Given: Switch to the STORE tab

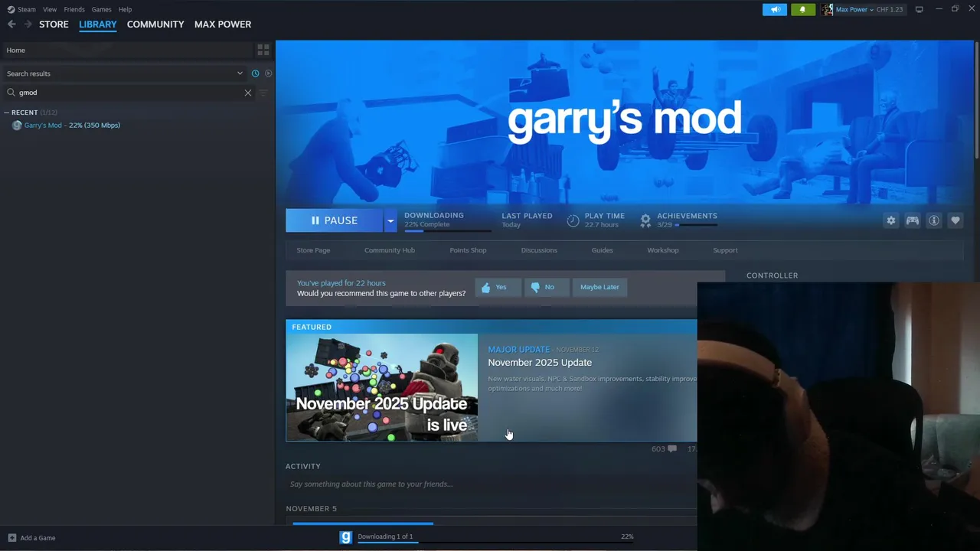Looking at the screenshot, I should click(x=54, y=24).
